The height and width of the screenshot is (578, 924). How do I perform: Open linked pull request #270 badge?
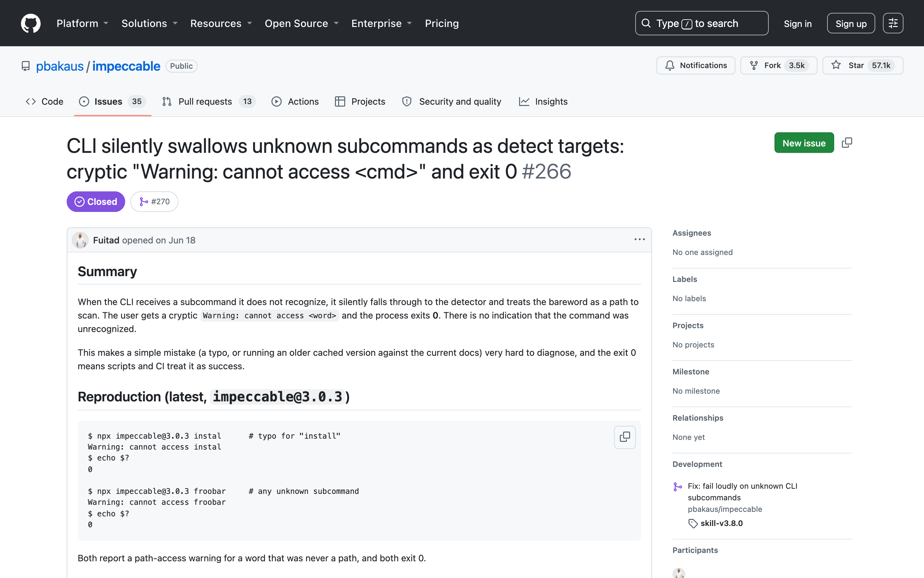pyautogui.click(x=154, y=201)
